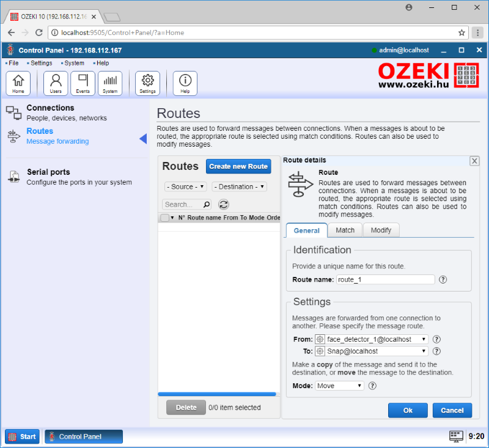Click the Route name input field

(x=386, y=280)
